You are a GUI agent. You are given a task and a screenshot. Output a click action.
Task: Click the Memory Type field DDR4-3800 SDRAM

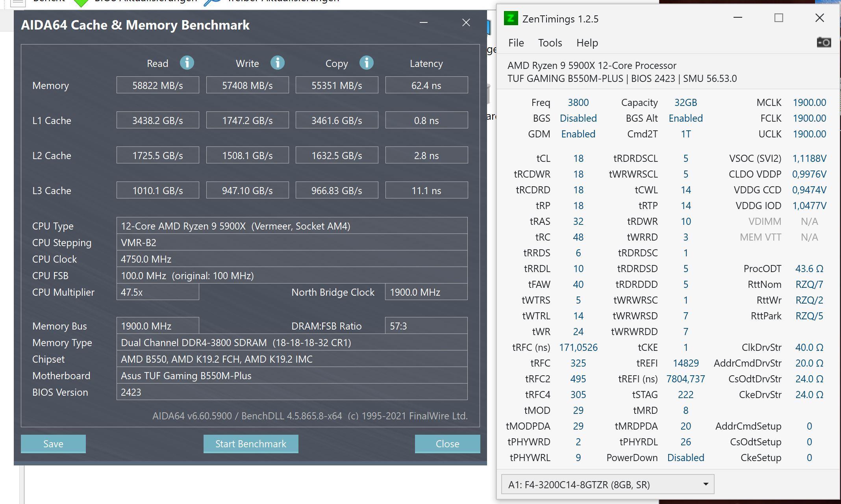pos(292,343)
